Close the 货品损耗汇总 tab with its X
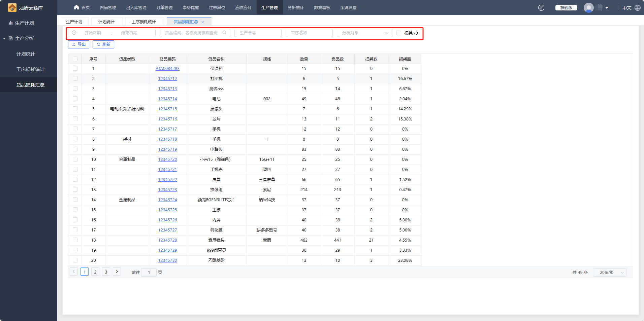 point(203,22)
